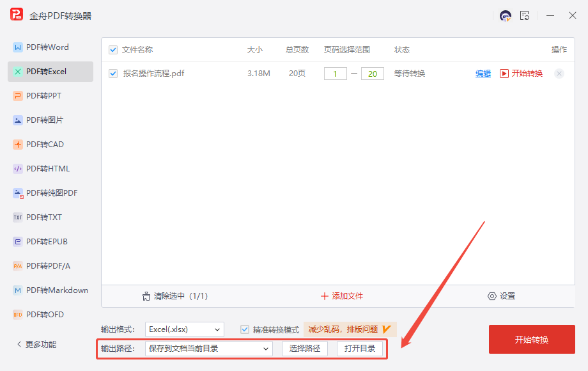Screen dimensions: 588x371
Task: Click 添加文件 to add more files
Action: click(x=347, y=296)
